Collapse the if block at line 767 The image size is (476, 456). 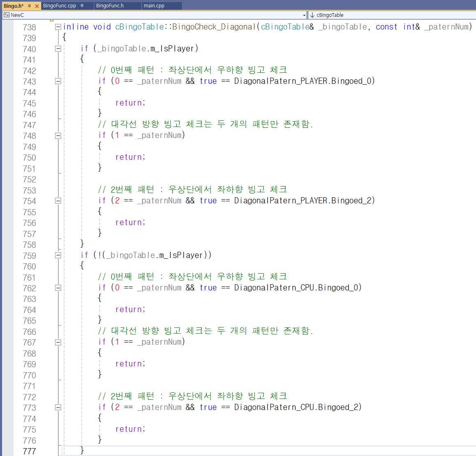tap(58, 342)
